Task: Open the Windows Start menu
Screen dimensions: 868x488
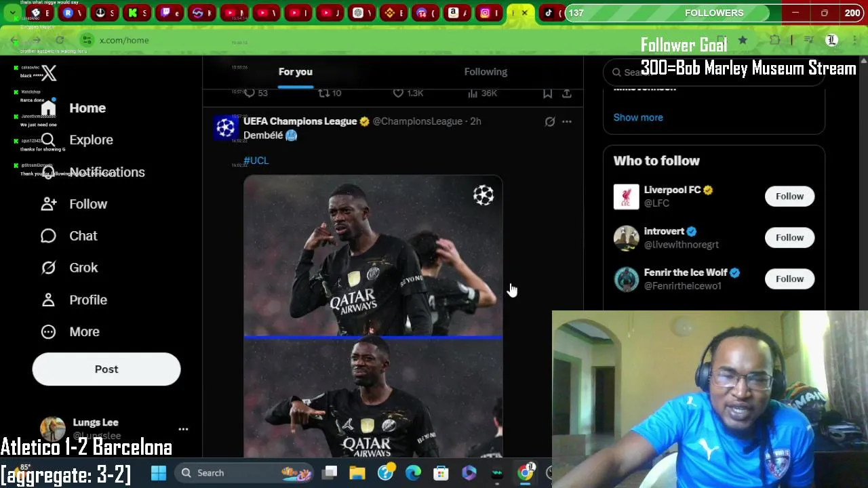Action: point(159,473)
